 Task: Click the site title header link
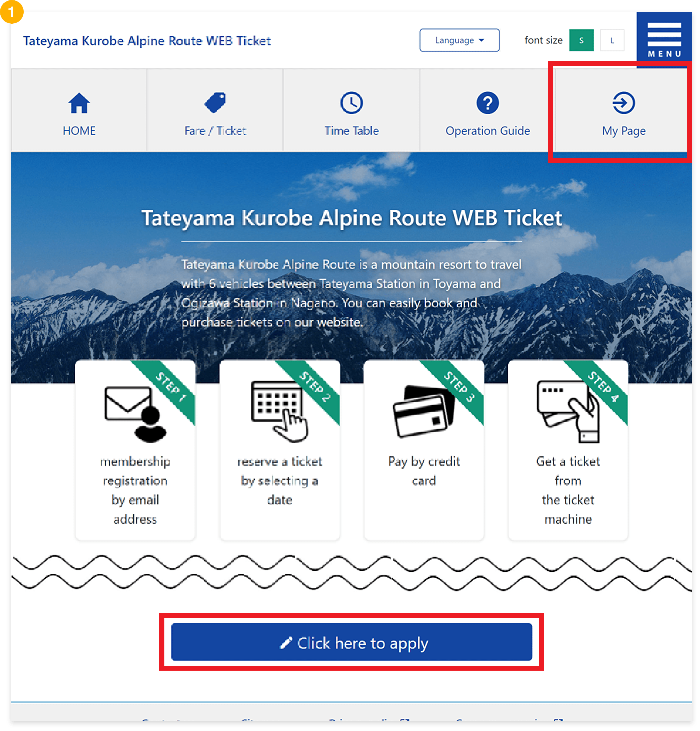(147, 40)
